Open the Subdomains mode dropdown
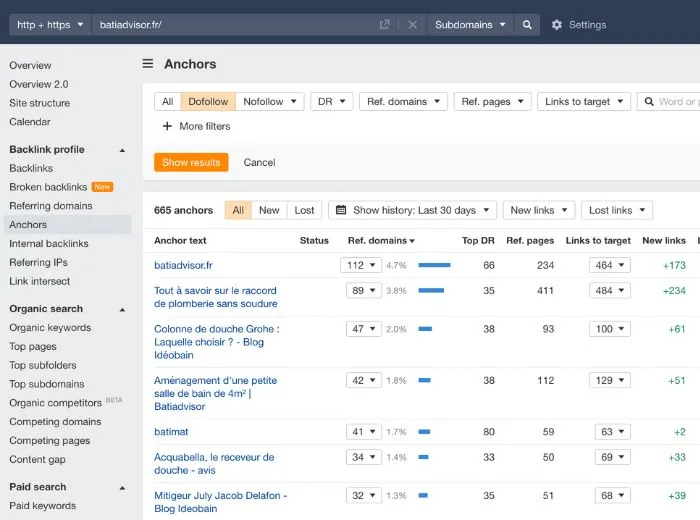Screen dimensions: 700x520 tap(470, 25)
